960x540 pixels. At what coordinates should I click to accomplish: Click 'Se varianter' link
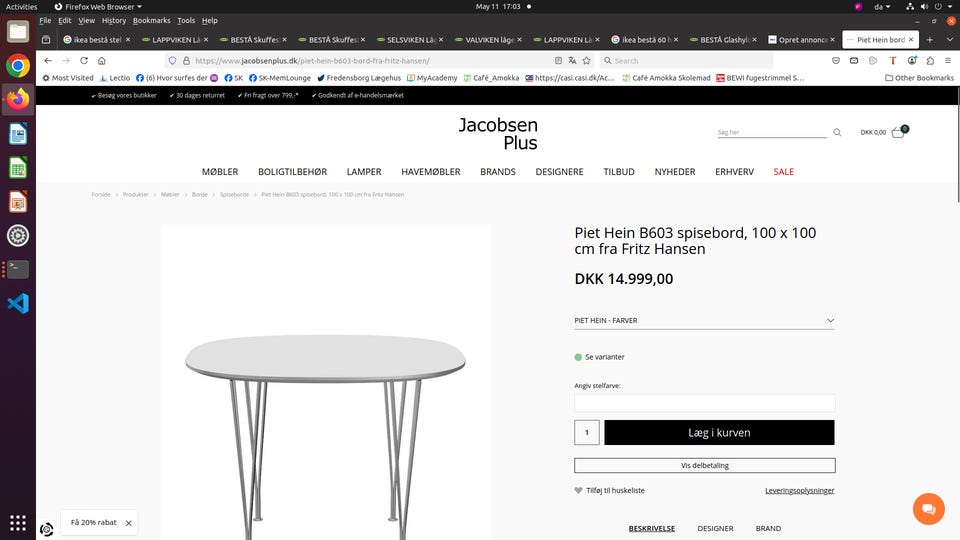click(x=604, y=357)
